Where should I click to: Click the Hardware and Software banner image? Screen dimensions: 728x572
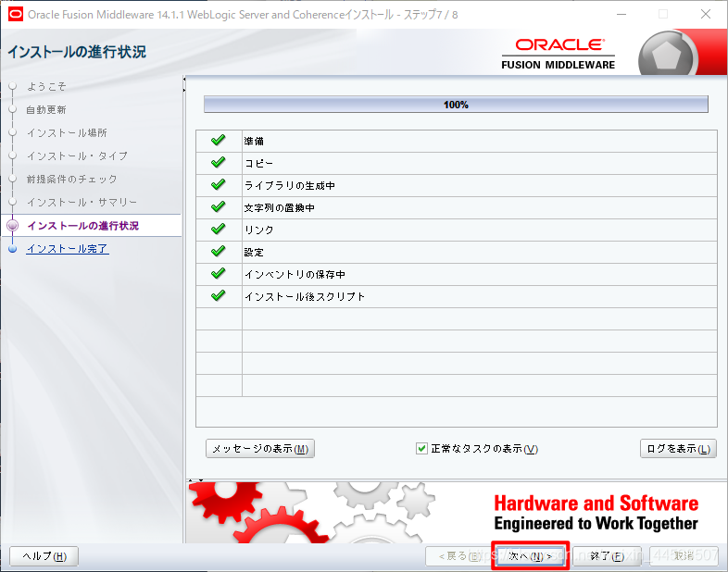pyautogui.click(x=456, y=513)
